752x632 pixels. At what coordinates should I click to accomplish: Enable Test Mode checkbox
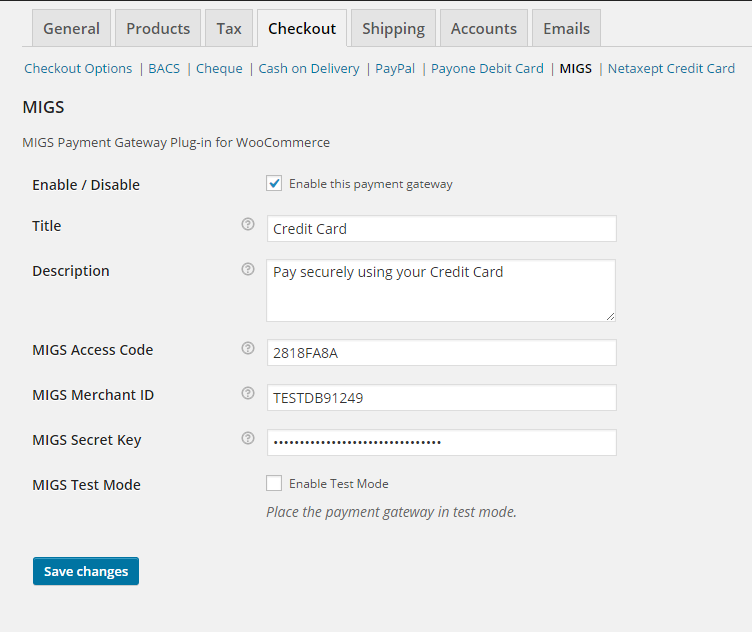coord(274,484)
